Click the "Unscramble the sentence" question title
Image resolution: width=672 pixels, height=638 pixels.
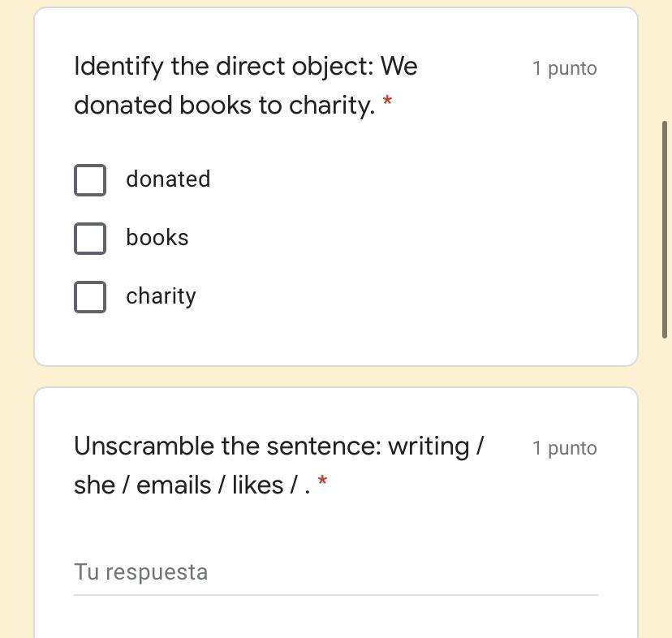tap(278, 446)
